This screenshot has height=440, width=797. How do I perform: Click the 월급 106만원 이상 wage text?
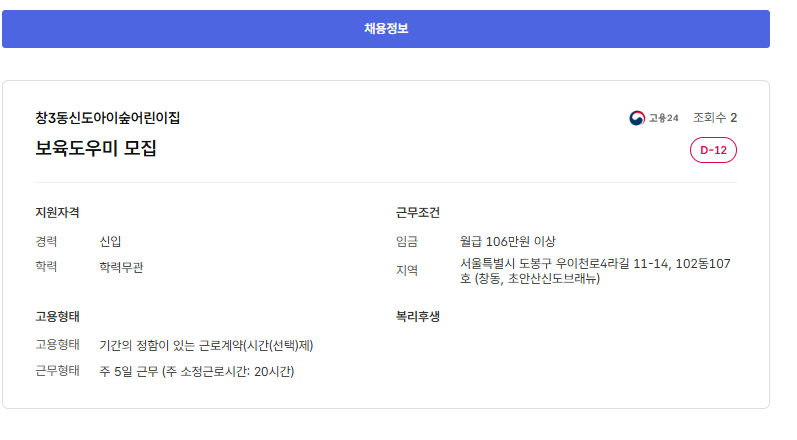coord(507,241)
